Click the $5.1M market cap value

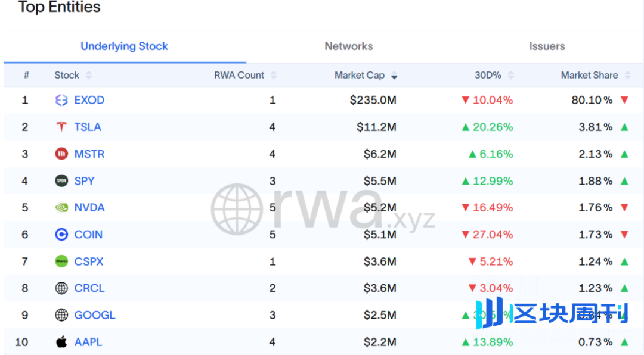(x=380, y=235)
